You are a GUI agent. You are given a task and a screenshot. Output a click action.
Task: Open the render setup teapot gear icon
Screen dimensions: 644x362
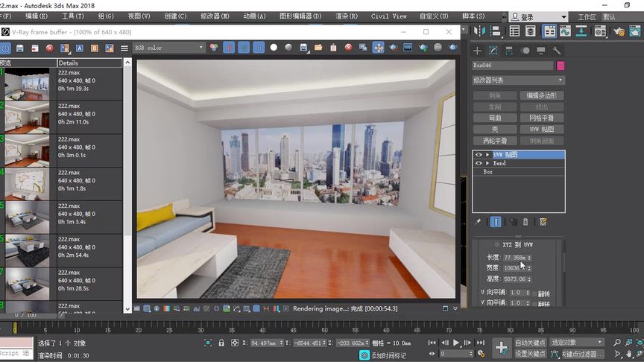tap(619, 31)
